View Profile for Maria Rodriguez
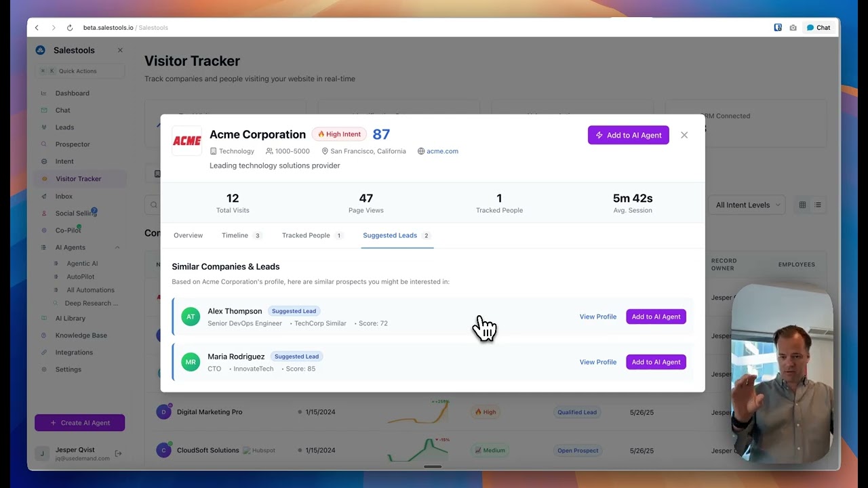Viewport: 868px width, 488px height. (598, 362)
